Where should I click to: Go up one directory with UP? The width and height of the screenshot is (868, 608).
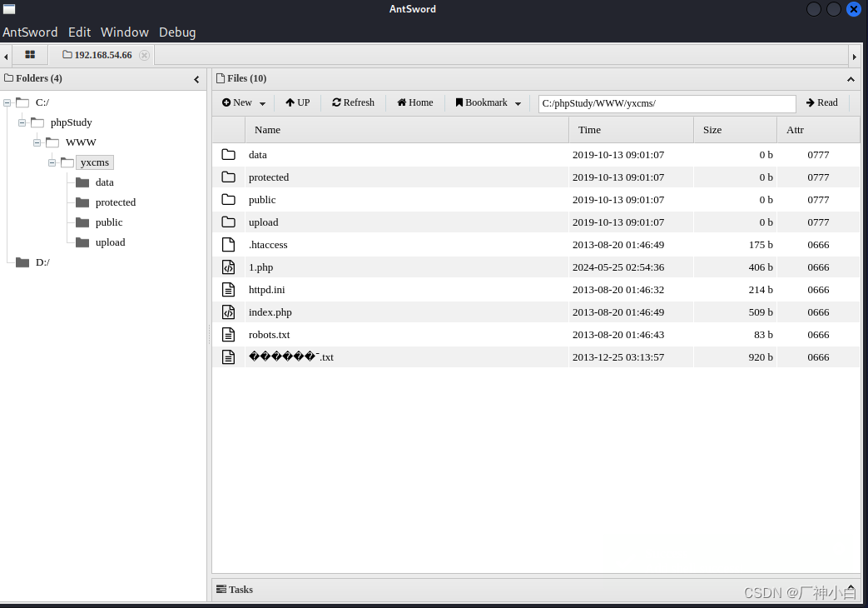click(x=298, y=102)
